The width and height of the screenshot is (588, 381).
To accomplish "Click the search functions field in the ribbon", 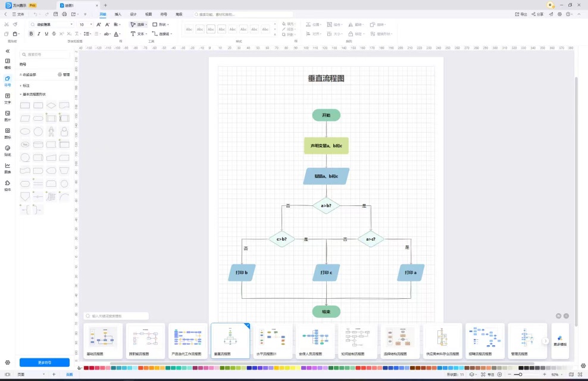I will (243, 14).
